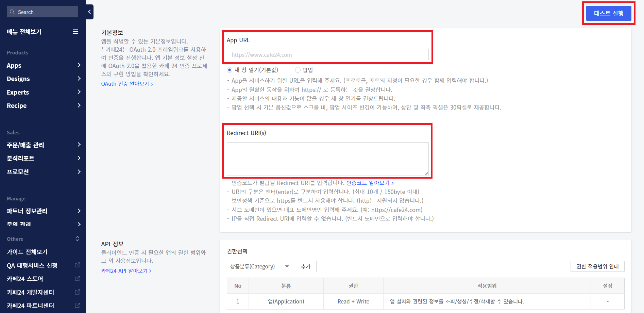Screen dimensions: 644x313
Task: Click the 분류 column header
Action: [286, 286]
